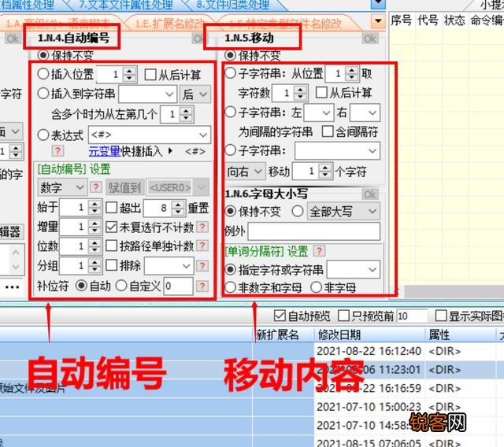Select 自定义 radio for 补位符
The height and width of the screenshot is (447, 504).
121,286
